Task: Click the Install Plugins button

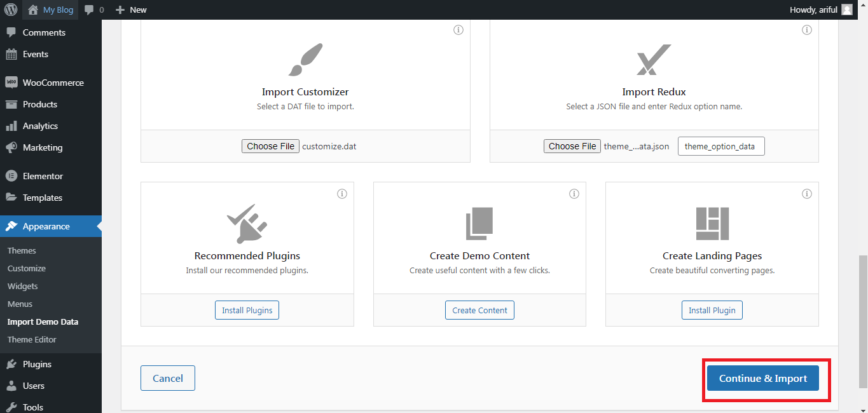Action: (247, 310)
